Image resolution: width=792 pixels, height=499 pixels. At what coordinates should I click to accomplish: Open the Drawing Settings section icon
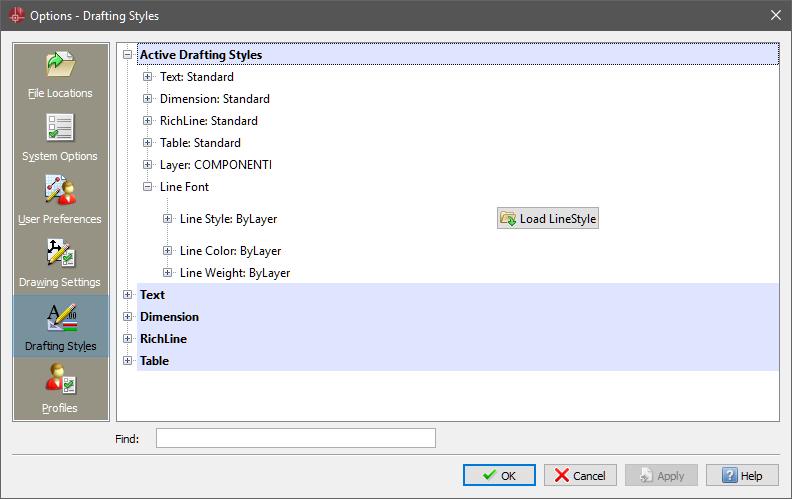(61, 253)
